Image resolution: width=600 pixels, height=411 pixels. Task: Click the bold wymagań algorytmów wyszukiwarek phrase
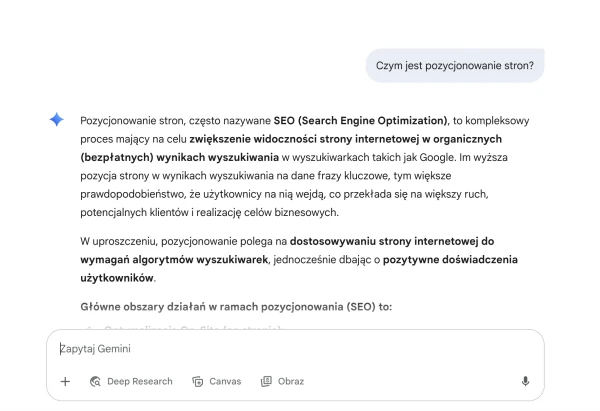174,260
